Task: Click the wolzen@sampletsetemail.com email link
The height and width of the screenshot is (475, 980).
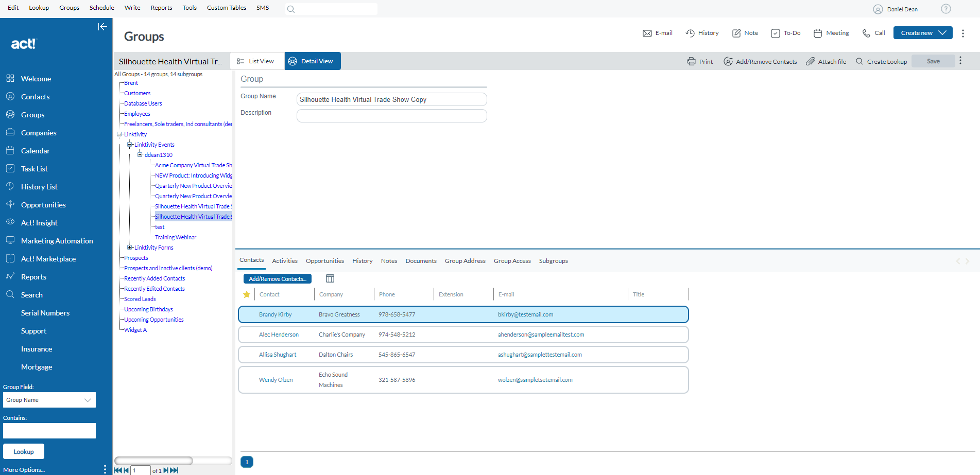Action: (x=535, y=380)
